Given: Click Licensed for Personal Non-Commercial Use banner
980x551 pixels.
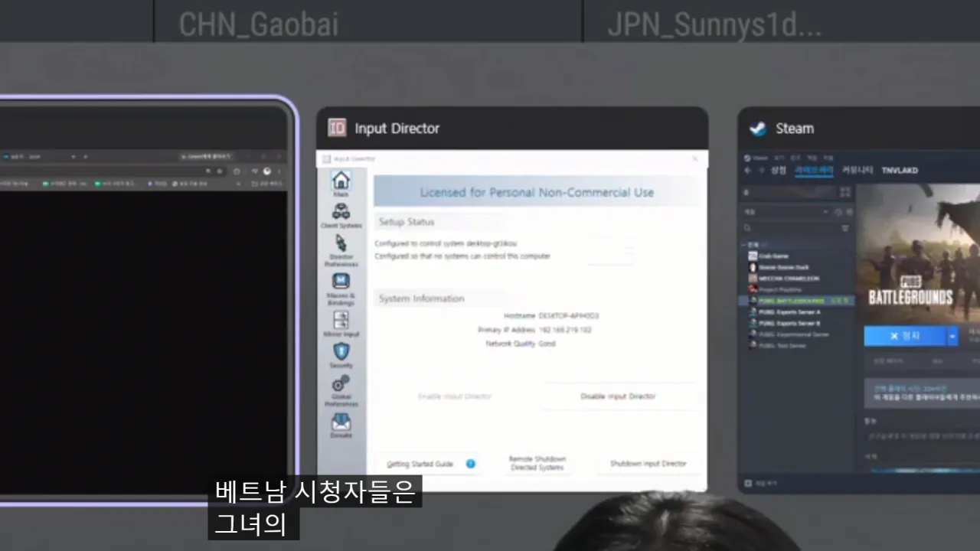Looking at the screenshot, I should tap(536, 192).
